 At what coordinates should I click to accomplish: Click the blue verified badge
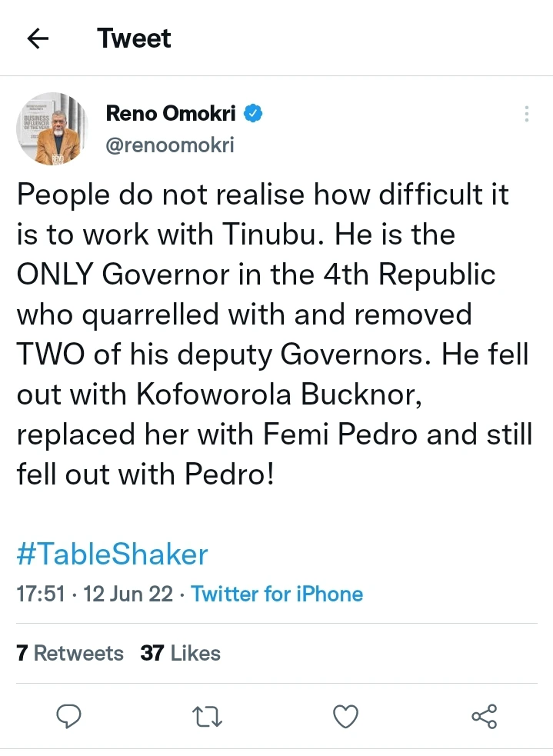point(255,114)
